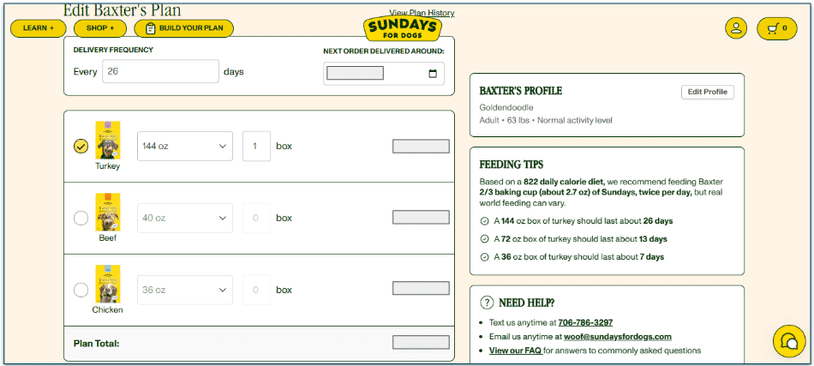
Task: Click the Beef label under the product
Action: 107,238
